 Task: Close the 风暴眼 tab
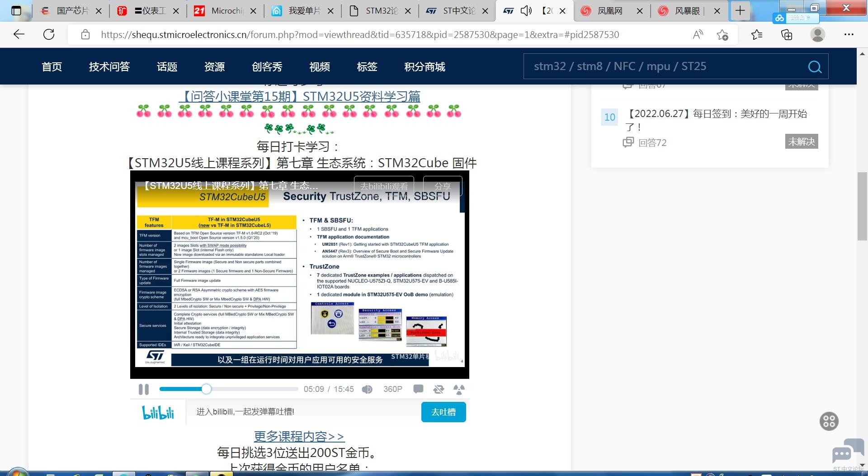point(717,11)
